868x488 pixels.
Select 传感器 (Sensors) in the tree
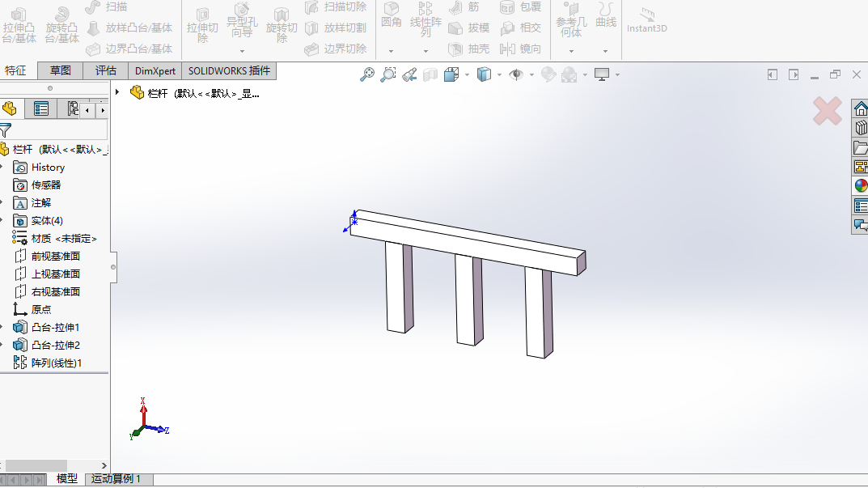pos(37,185)
